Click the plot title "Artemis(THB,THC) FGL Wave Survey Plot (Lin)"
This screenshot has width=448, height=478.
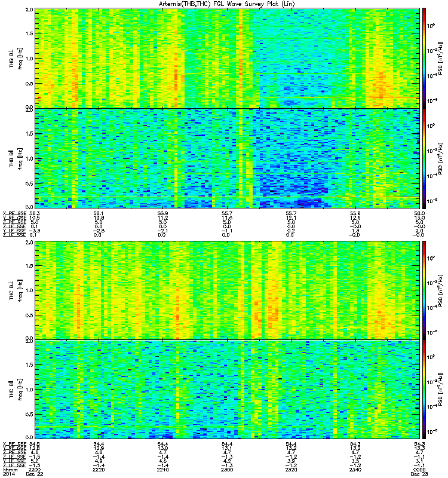(x=226, y=4)
